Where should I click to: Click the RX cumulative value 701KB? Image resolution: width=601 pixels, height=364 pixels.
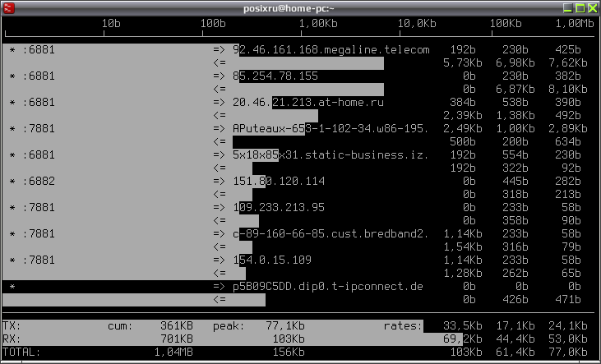(x=177, y=339)
